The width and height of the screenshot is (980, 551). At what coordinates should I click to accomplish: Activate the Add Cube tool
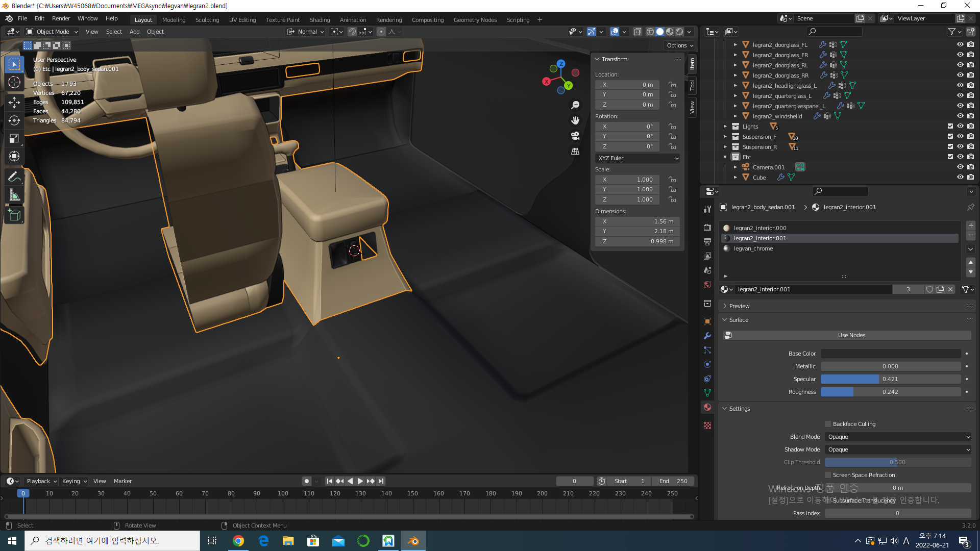[x=14, y=215]
